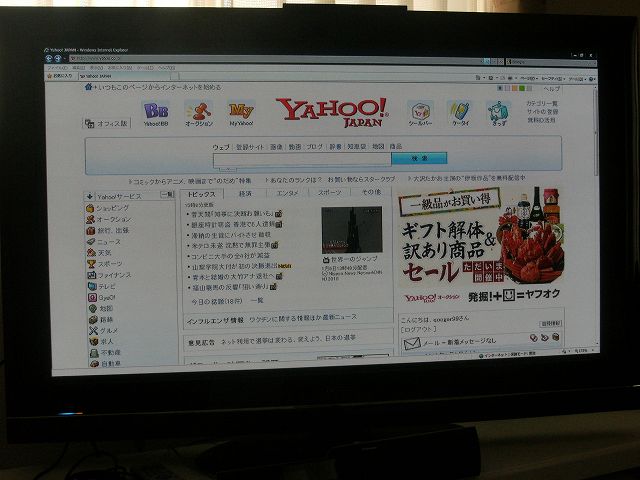Screen dimensions: 640x480
Task: Open the ファイル menu in IE
Action: 57,68
